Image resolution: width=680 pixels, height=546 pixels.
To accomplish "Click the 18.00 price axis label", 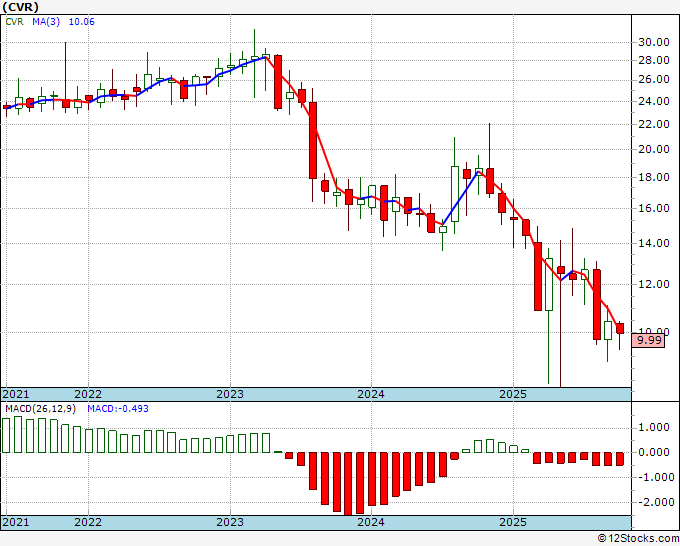I will [x=654, y=177].
